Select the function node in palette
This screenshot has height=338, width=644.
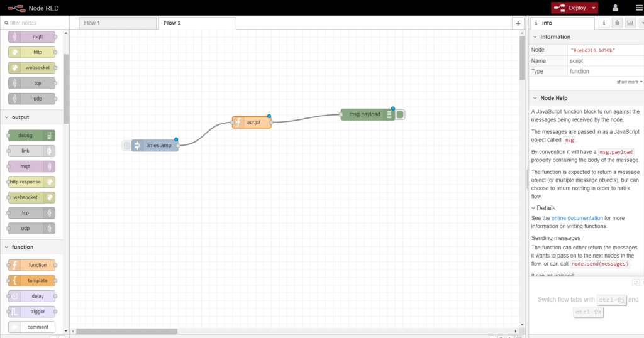[x=32, y=265]
